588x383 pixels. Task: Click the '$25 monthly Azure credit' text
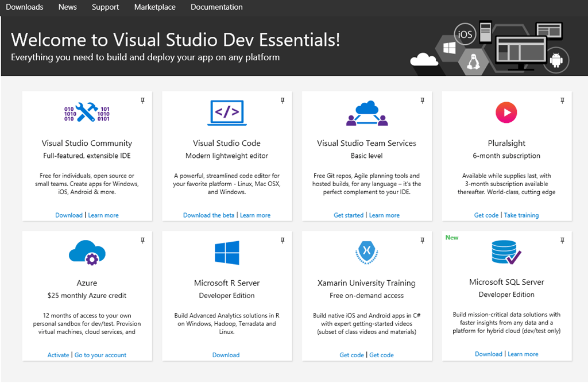coord(87,296)
